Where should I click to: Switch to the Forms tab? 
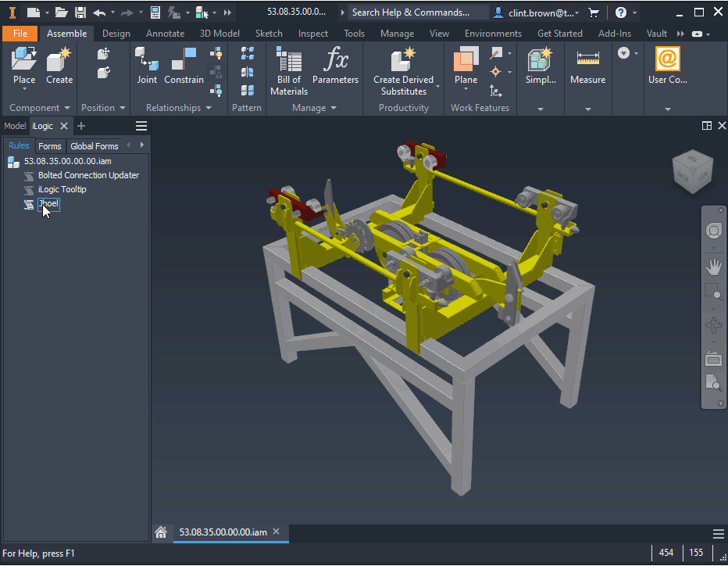[49, 145]
